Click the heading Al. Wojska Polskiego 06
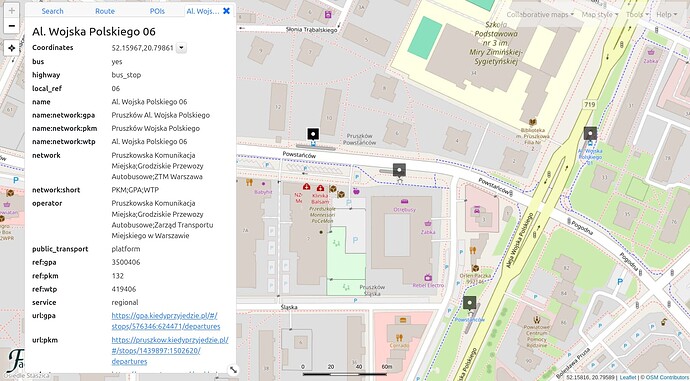 point(94,32)
